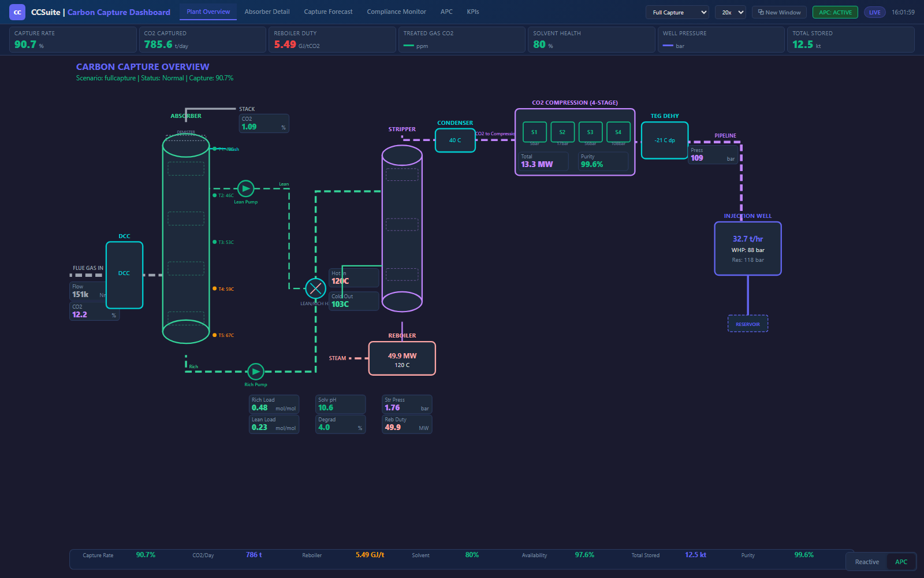This screenshot has width=924, height=578.
Task: Click the New Window button
Action: [778, 12]
